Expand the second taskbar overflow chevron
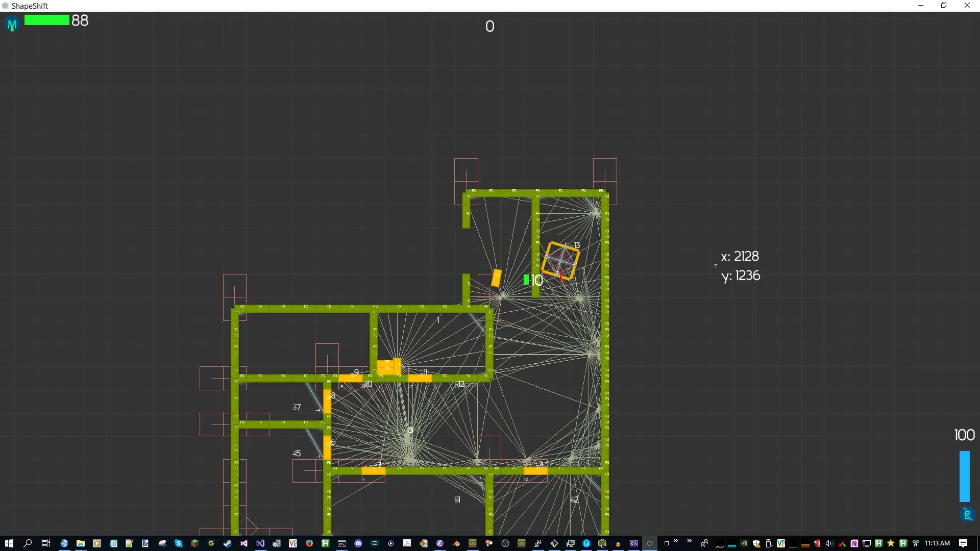This screenshot has width=980, height=551. (x=690, y=541)
